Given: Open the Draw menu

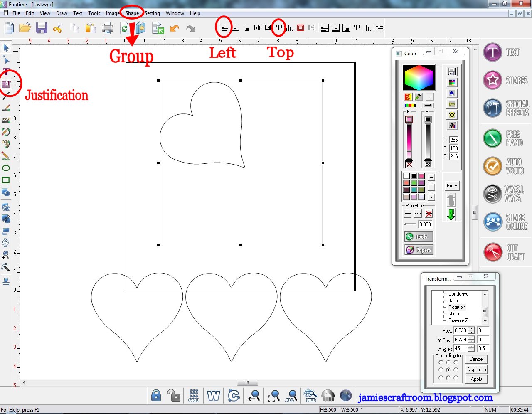Looking at the screenshot, I should (62, 13).
